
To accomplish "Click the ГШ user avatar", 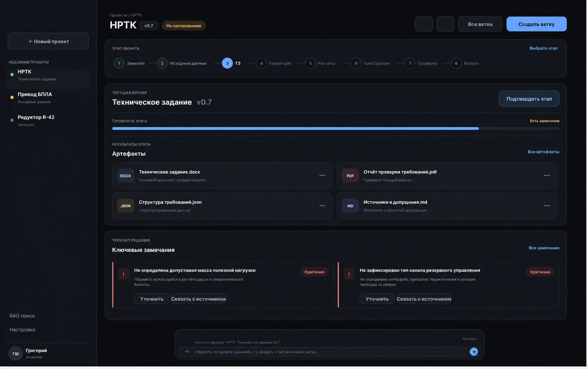I will 16,353.
